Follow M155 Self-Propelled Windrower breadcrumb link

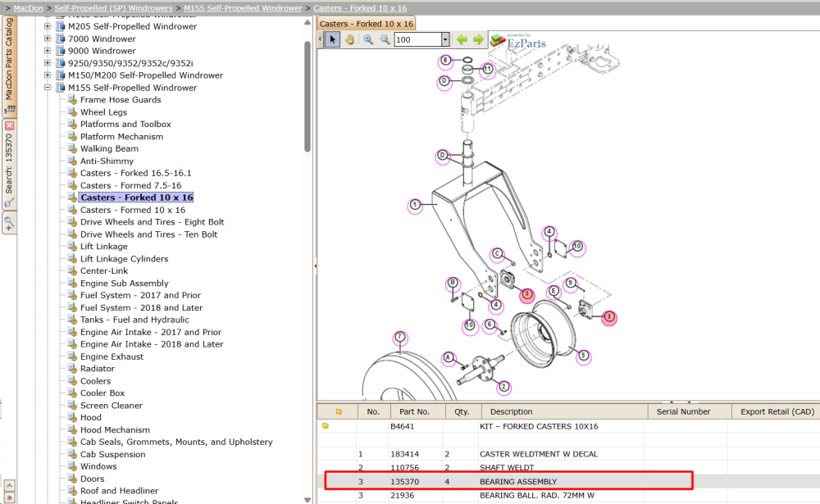[x=243, y=8]
